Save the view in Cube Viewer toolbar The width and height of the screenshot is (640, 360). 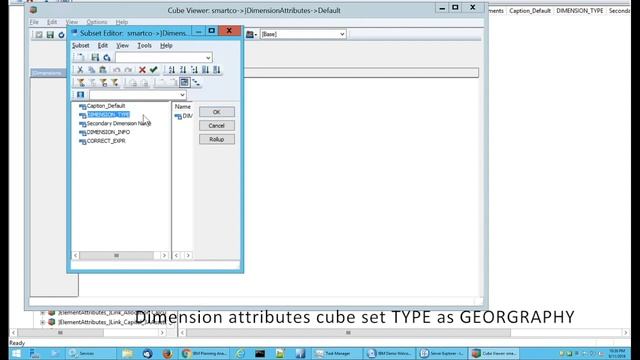(50, 35)
